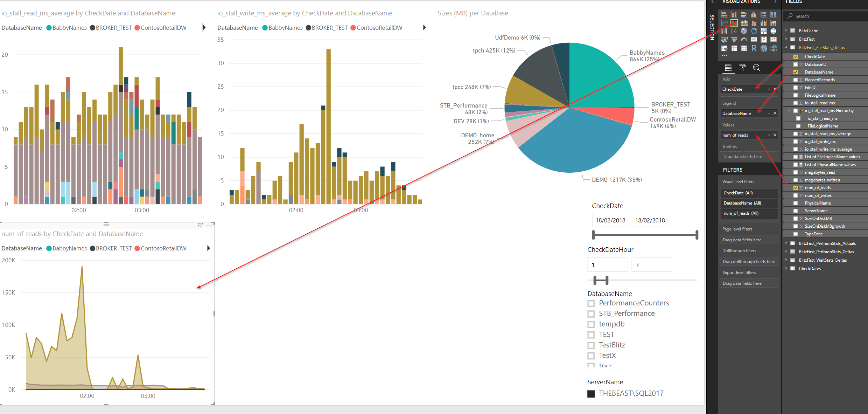Expand the CheckDates table
The width and height of the screenshot is (868, 414).
tap(786, 268)
